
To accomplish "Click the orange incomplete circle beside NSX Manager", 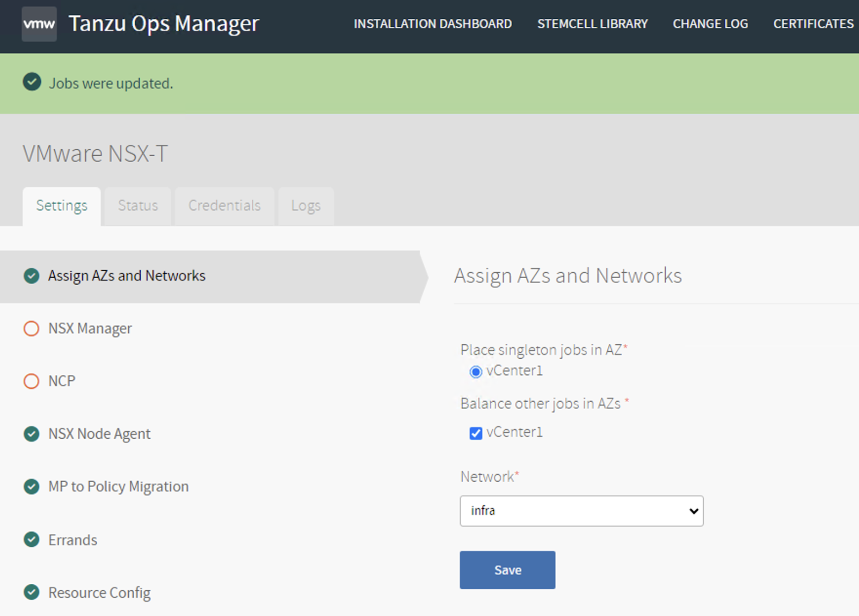I will click(32, 329).
